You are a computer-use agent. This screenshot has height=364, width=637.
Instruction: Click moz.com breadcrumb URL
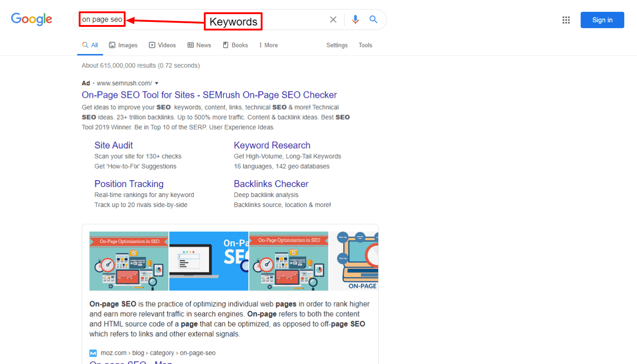[158, 353]
